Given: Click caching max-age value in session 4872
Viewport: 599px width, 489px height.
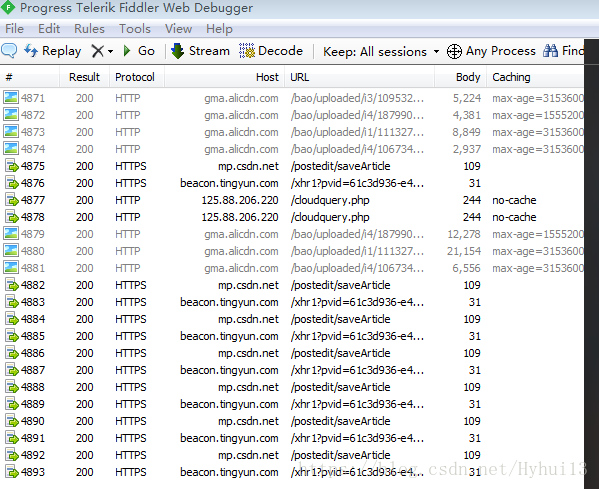Looking at the screenshot, I should click(x=538, y=115).
